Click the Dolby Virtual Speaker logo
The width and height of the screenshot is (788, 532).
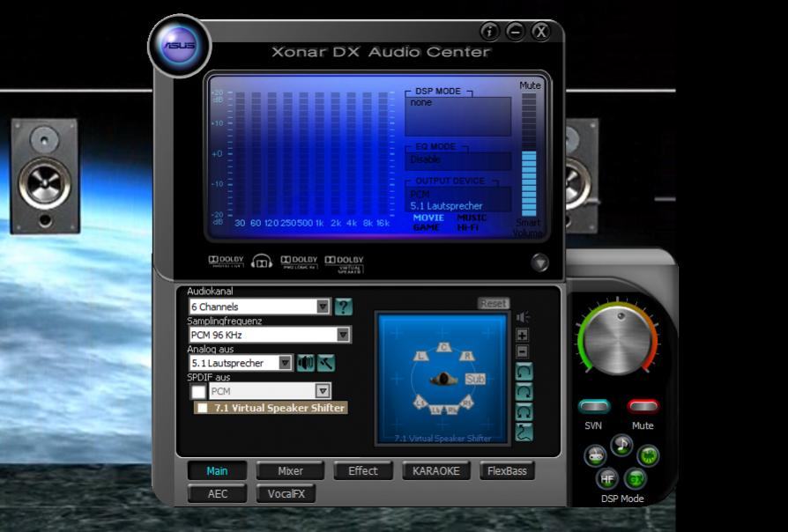[x=345, y=263]
